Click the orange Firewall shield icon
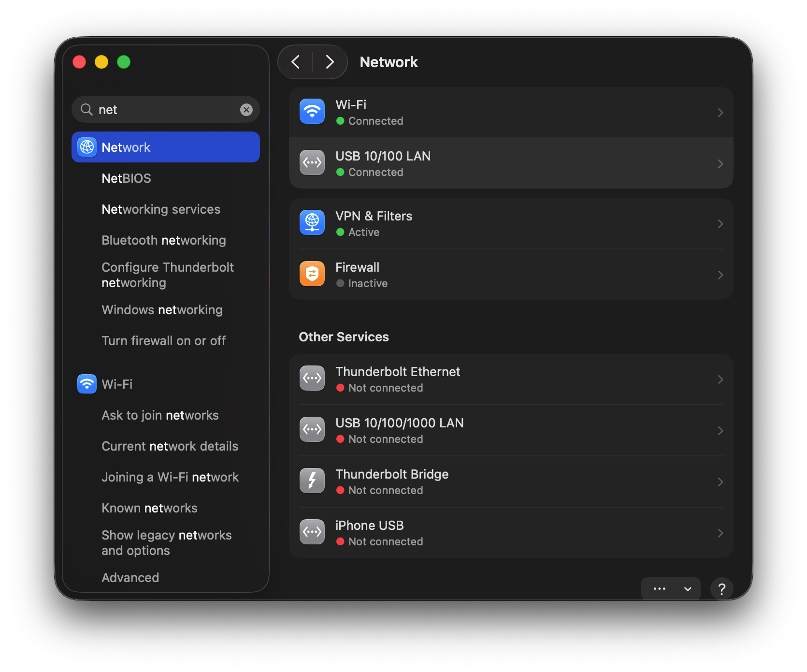 [312, 274]
